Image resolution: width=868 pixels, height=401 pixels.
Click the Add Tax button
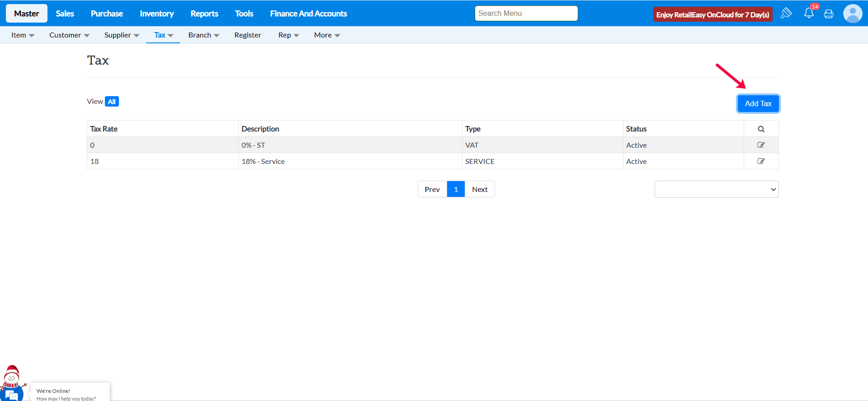pyautogui.click(x=758, y=103)
